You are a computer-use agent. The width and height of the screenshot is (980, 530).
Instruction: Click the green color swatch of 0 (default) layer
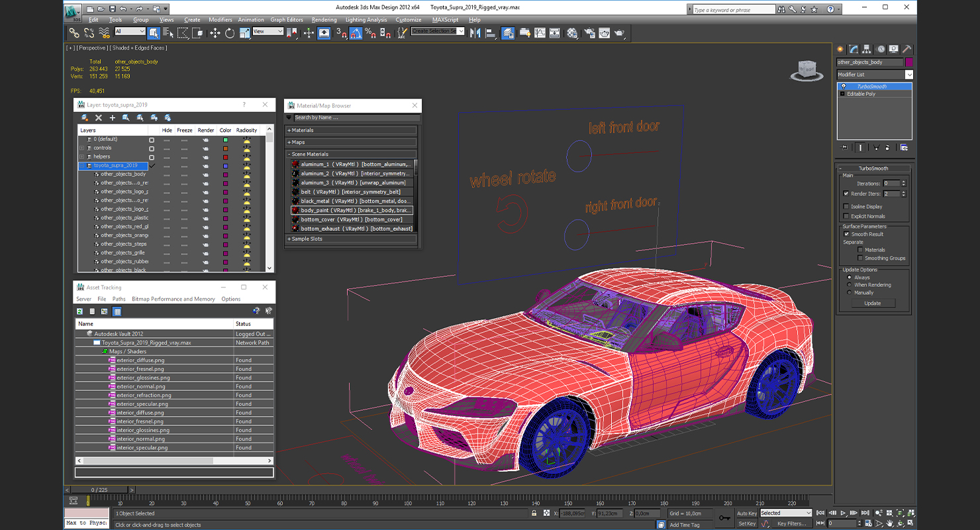(225, 140)
